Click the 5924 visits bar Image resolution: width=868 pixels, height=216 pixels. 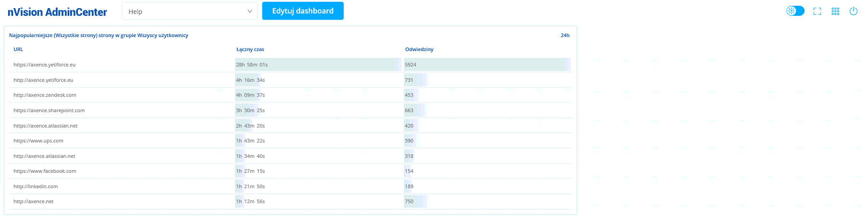[486, 65]
